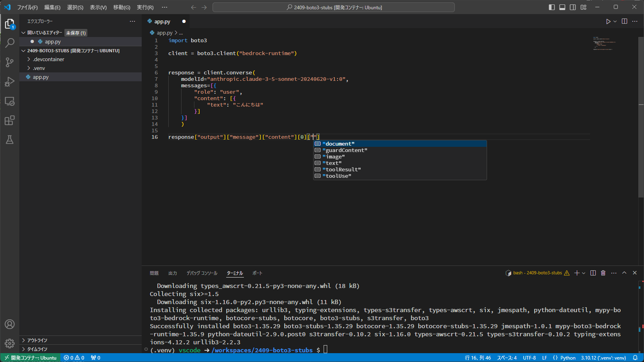
Task: Click the 開発コンテナー: Ubuntu status bar button
Action: click(x=31, y=358)
